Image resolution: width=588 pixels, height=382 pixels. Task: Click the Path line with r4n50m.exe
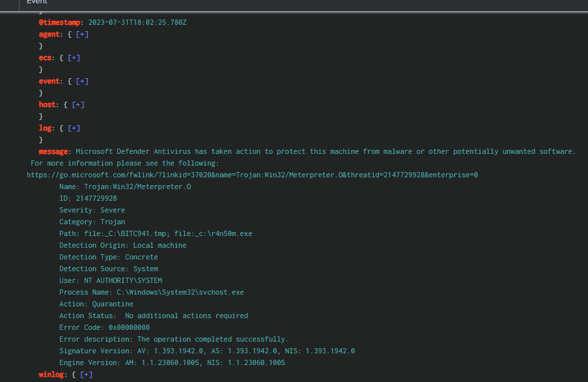pyautogui.click(x=156, y=234)
